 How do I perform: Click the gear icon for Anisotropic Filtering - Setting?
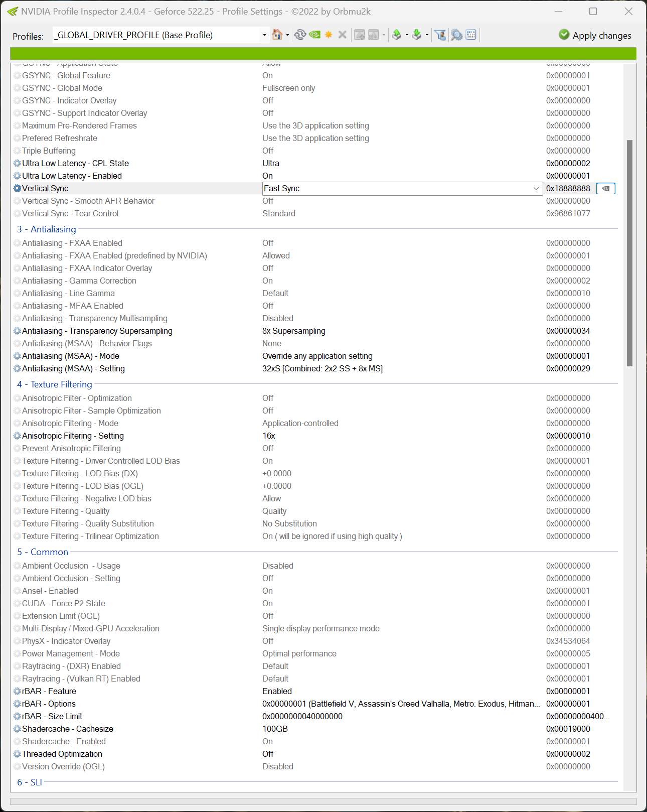17,436
